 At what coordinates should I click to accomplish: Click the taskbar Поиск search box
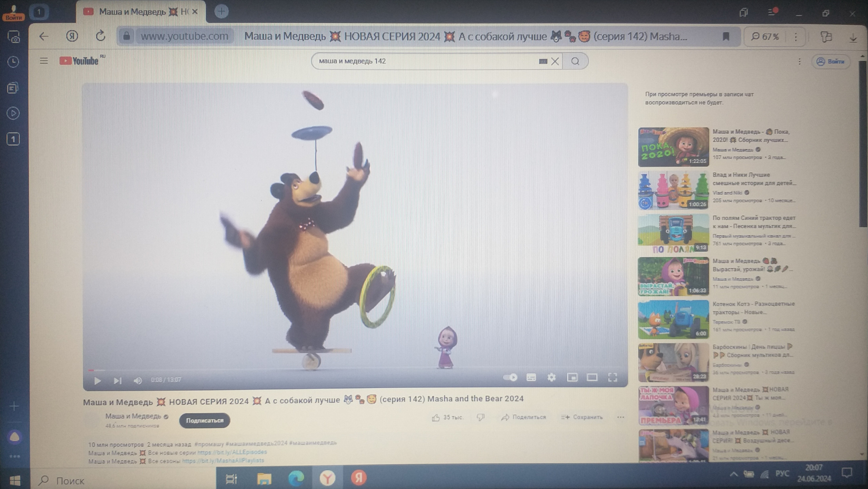[x=124, y=480]
